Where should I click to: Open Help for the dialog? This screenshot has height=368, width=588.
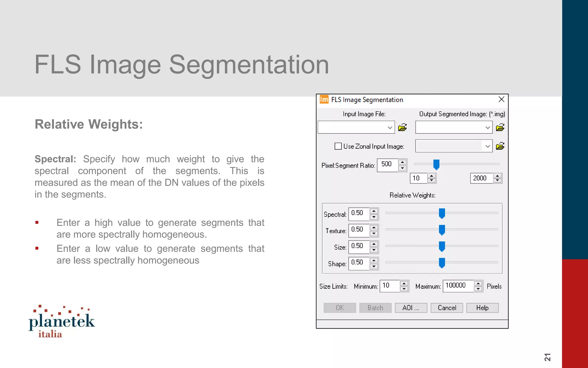coord(482,308)
